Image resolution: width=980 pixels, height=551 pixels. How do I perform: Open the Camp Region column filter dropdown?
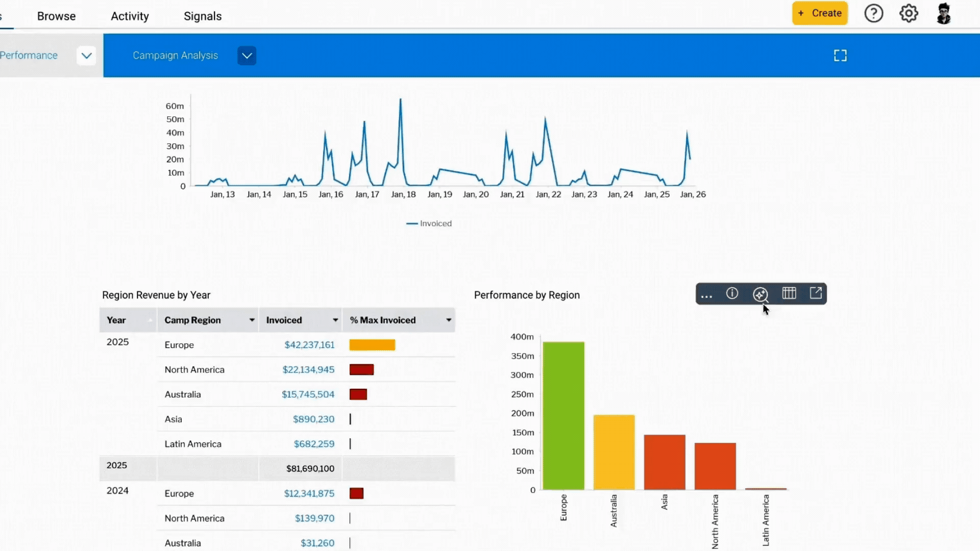[252, 320]
